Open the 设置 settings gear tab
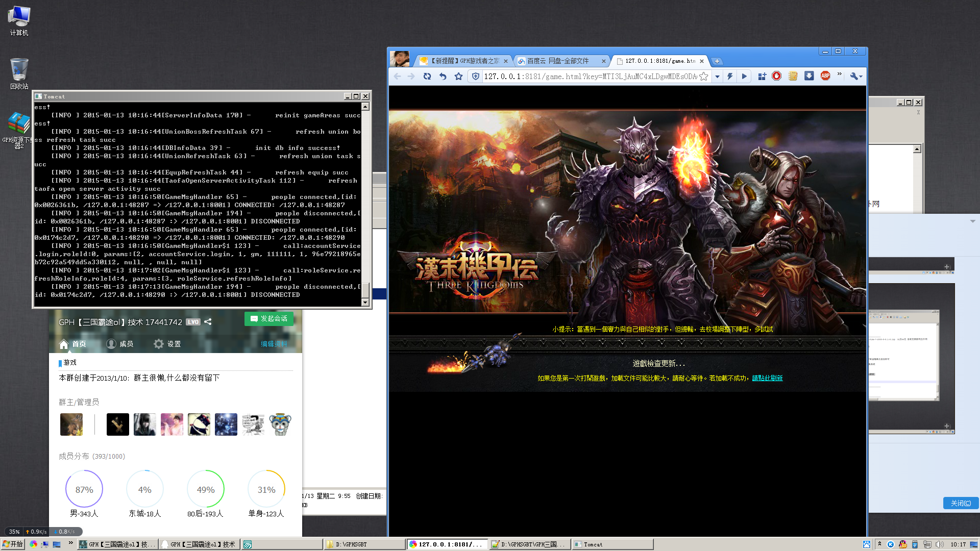 [167, 344]
